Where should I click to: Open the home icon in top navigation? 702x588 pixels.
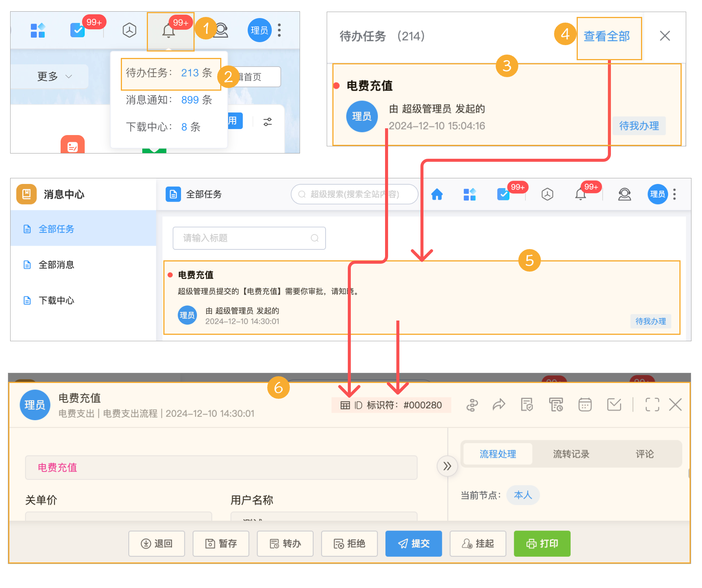pyautogui.click(x=437, y=194)
